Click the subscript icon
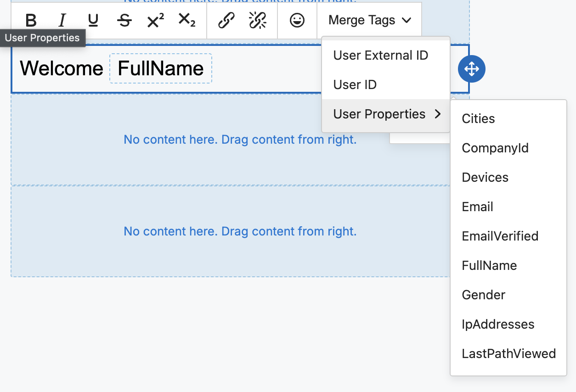 tap(186, 21)
